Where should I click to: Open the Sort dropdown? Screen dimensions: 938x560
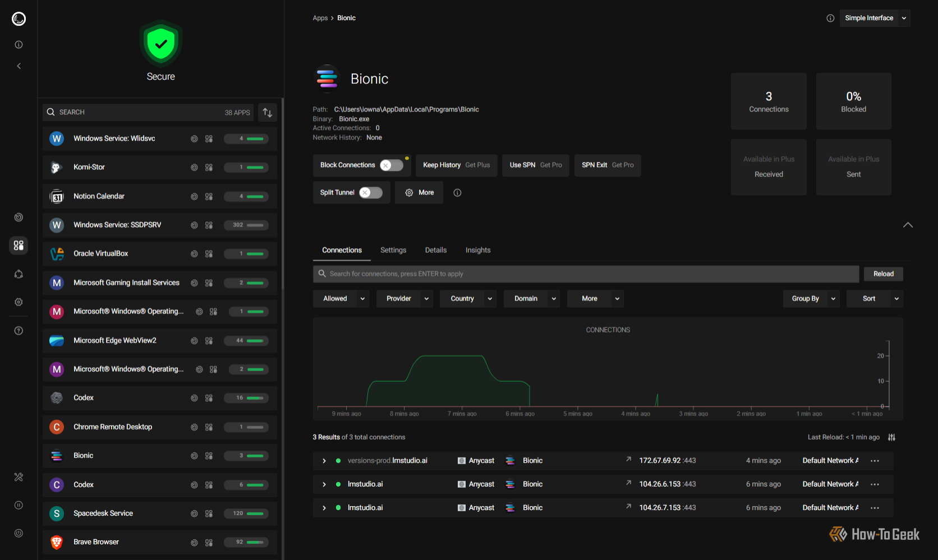pos(875,299)
